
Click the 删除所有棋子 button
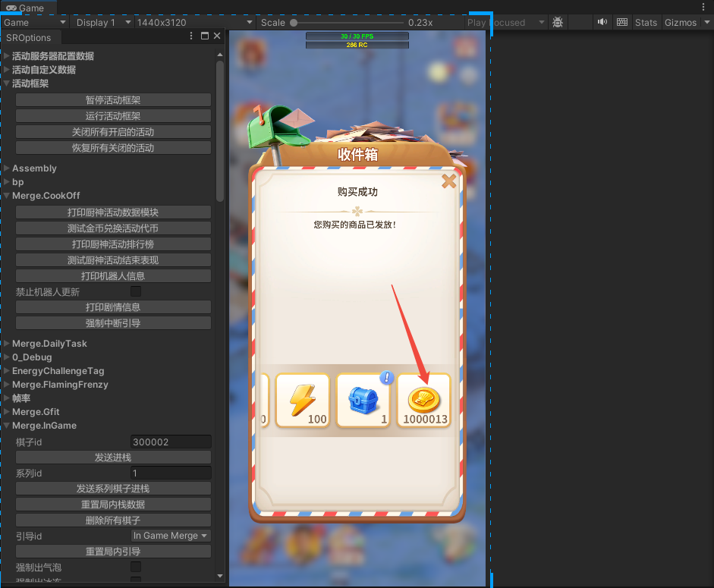click(x=113, y=520)
